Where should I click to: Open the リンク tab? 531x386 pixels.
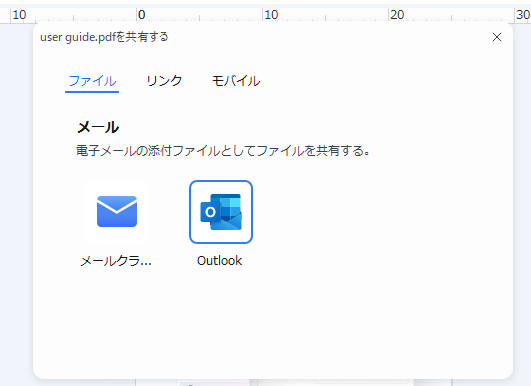click(x=164, y=81)
